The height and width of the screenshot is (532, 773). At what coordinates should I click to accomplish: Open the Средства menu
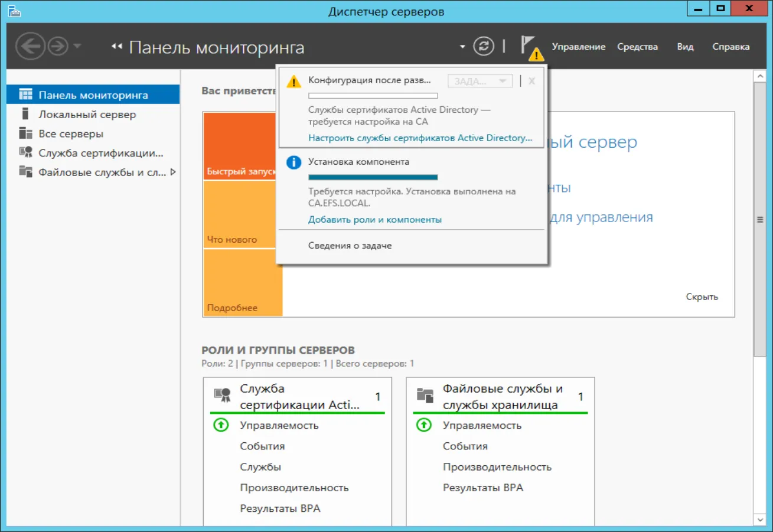(x=637, y=47)
